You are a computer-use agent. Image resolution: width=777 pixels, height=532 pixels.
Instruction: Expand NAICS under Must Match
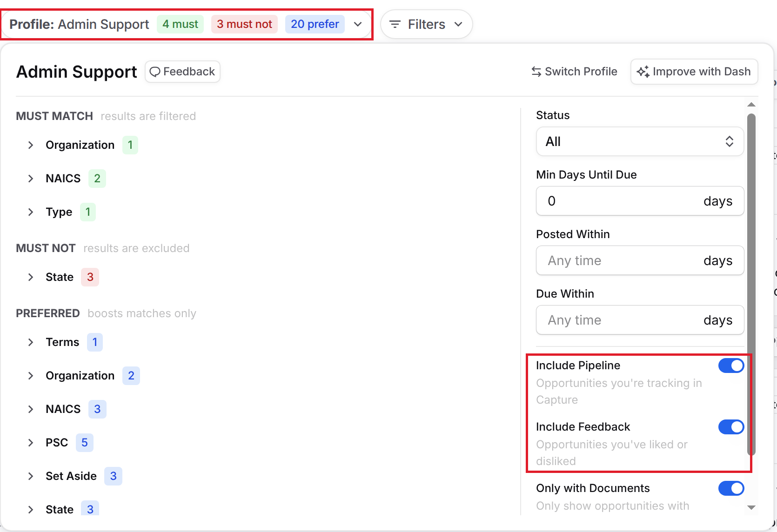31,179
